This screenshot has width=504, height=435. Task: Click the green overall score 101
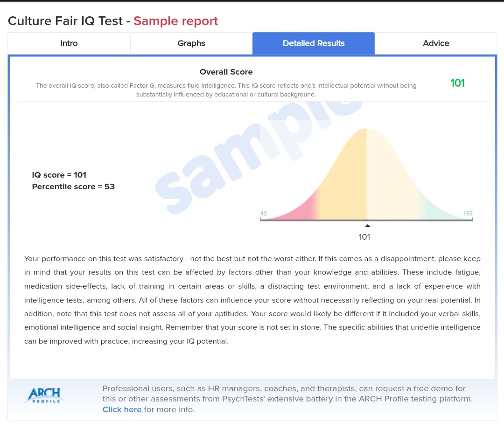pyautogui.click(x=457, y=83)
